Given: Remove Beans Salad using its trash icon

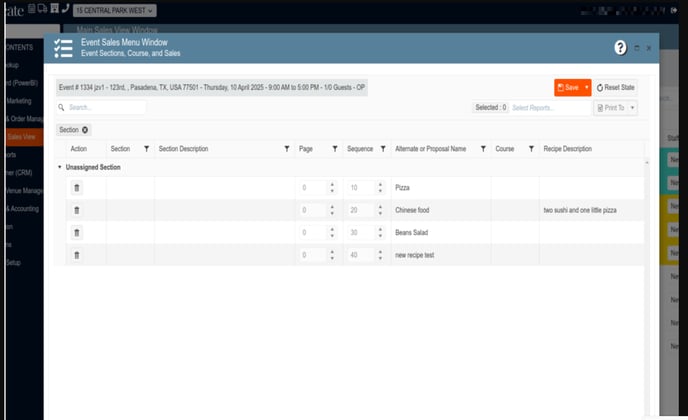Looking at the screenshot, I should click(77, 233).
